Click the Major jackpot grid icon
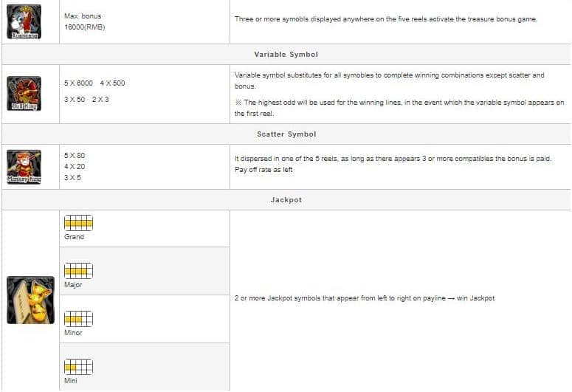This screenshot has width=572, height=392. pos(78,271)
